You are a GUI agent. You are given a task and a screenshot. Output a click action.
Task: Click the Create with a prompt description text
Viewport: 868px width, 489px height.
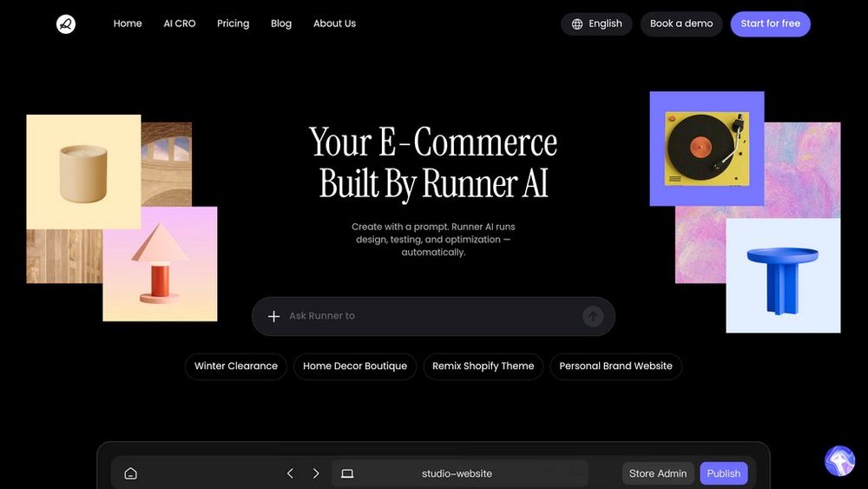(433, 239)
